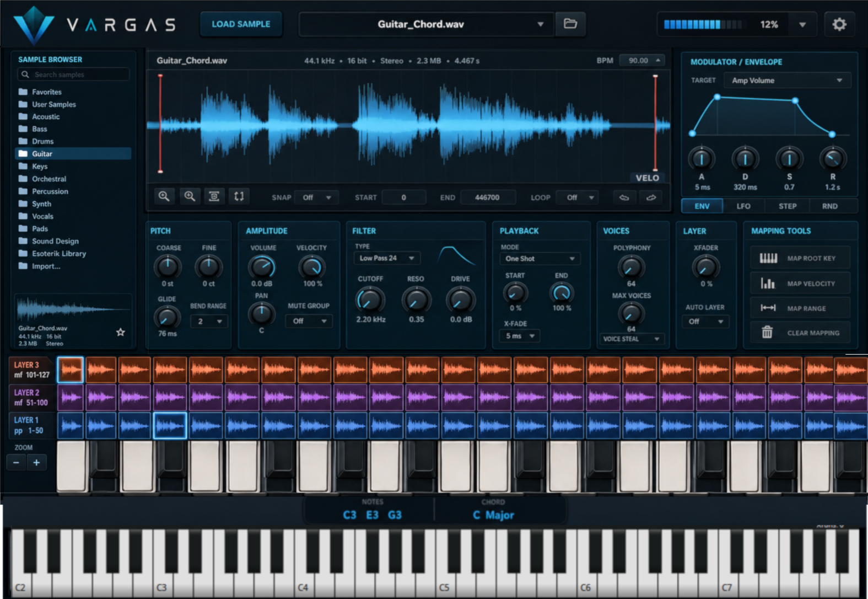The height and width of the screenshot is (599, 868).
Task: Click the Map Root Key keyboard icon
Action: click(768, 258)
